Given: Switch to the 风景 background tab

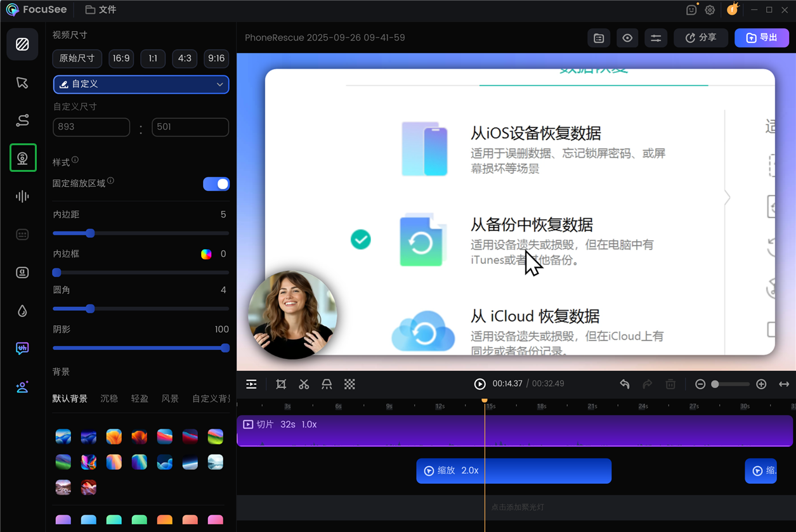Looking at the screenshot, I should [x=170, y=399].
